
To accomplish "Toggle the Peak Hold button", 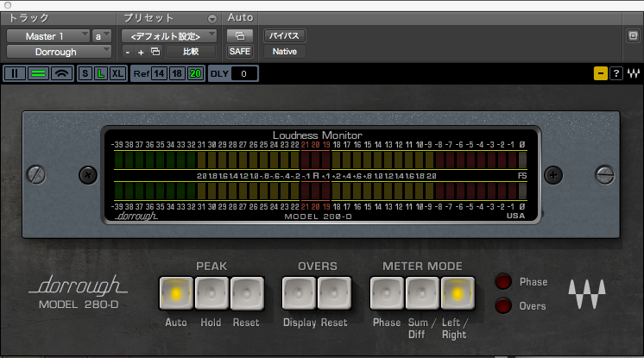I will (212, 293).
